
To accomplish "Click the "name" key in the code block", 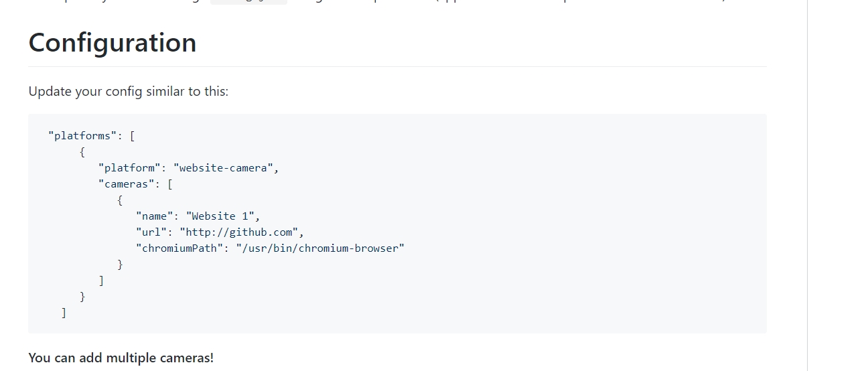I will click(155, 216).
